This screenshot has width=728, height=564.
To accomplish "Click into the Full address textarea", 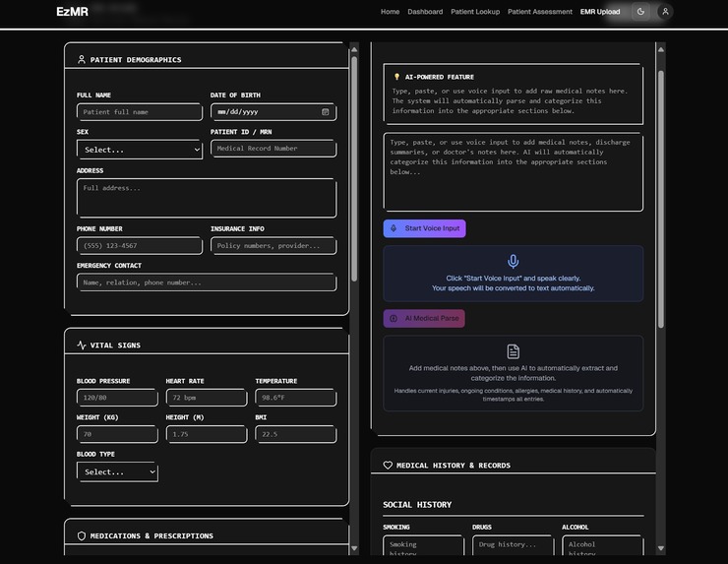I will coord(207,198).
